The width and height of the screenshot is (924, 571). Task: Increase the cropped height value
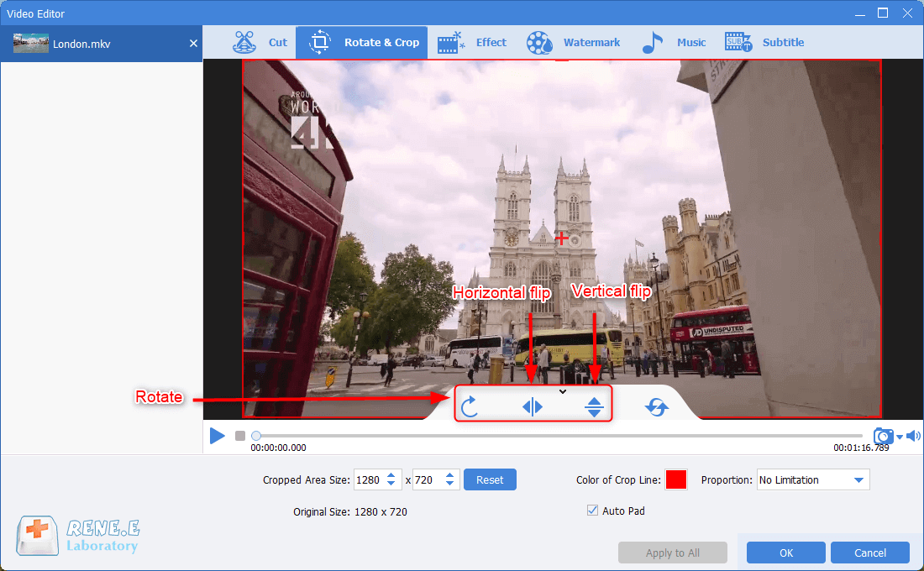click(x=449, y=475)
